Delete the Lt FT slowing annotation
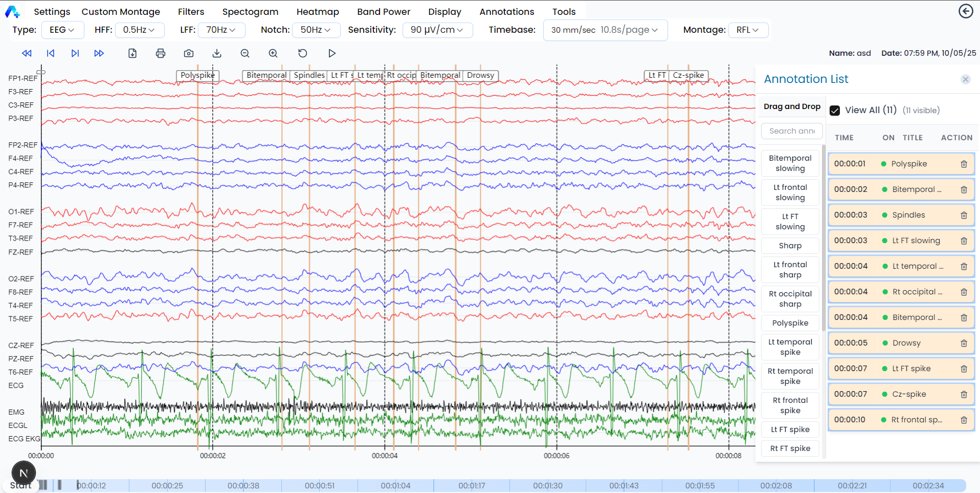Screen dimensions: 980x493 (964, 241)
